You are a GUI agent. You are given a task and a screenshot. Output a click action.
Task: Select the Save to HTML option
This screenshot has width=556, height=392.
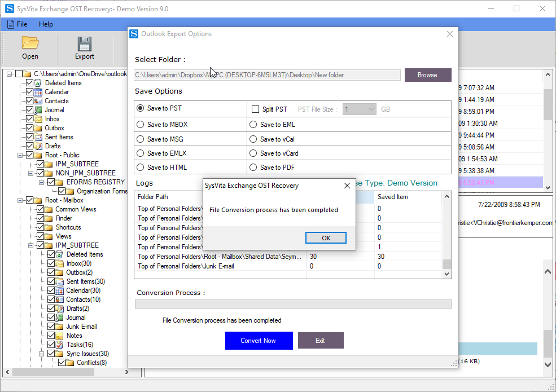[141, 168]
